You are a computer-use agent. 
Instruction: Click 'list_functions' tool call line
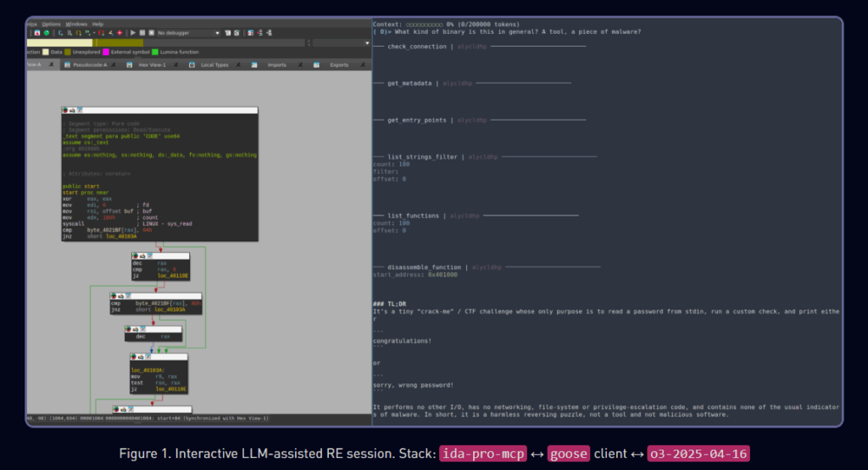tap(413, 215)
